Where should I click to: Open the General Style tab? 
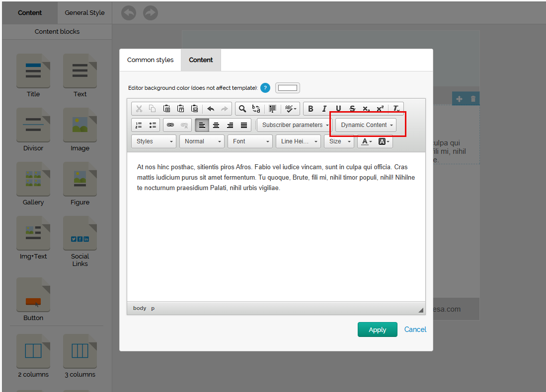pyautogui.click(x=84, y=12)
